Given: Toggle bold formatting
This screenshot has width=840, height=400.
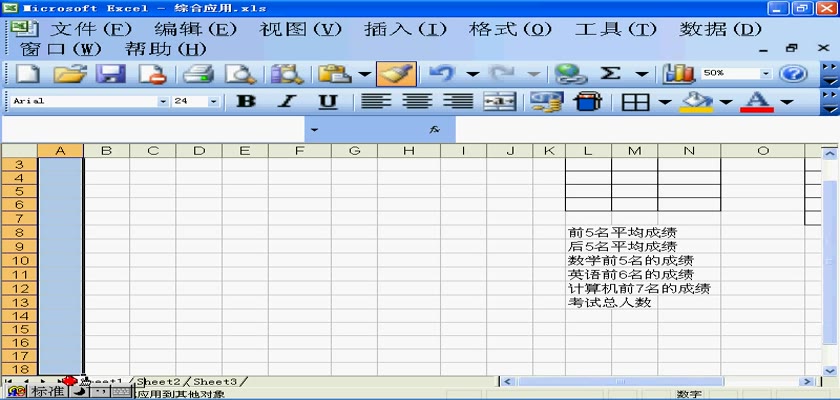Looking at the screenshot, I should click(245, 102).
